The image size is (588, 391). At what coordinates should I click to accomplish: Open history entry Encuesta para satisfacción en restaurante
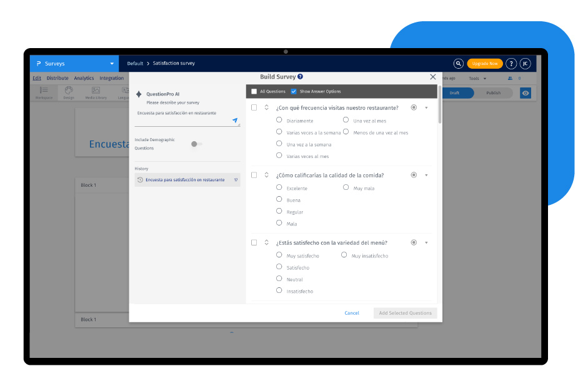pyautogui.click(x=187, y=180)
